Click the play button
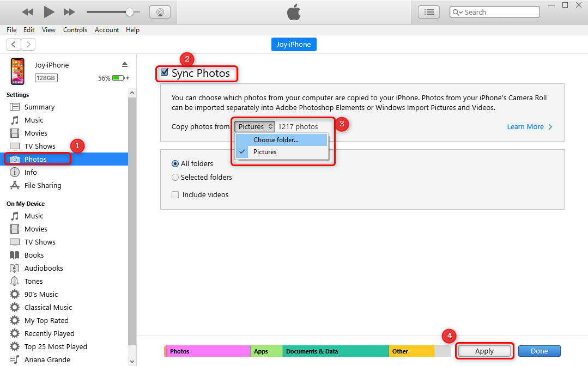Viewport: 588px width, 366px height. pyautogui.click(x=49, y=12)
